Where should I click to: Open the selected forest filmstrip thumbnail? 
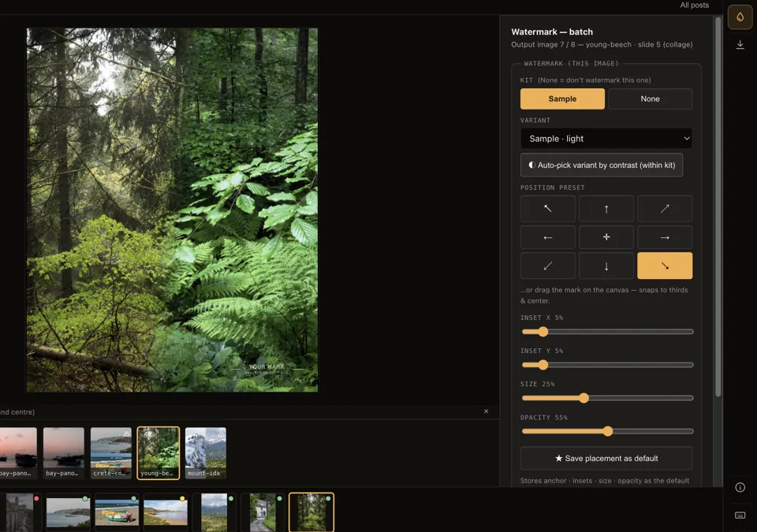click(x=311, y=512)
